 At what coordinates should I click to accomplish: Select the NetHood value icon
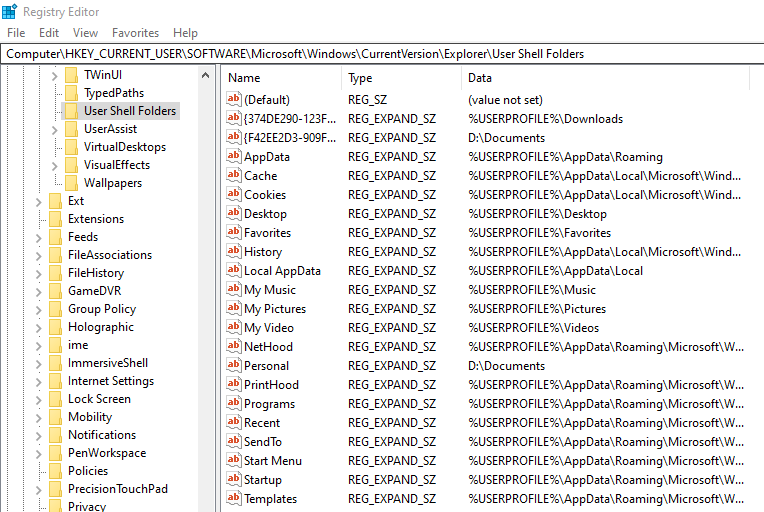234,346
